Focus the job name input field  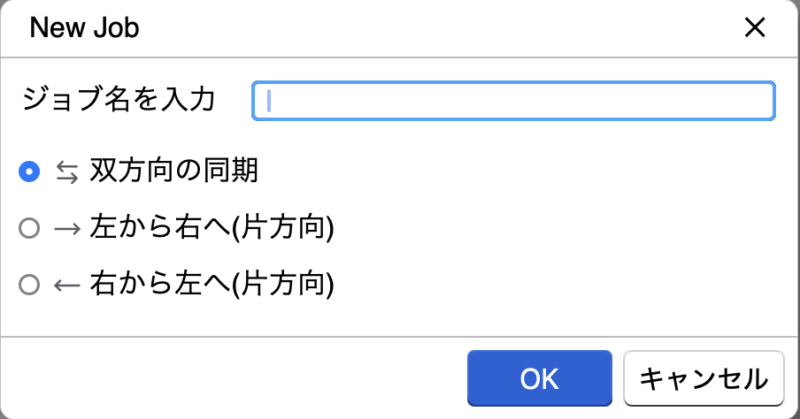513,100
